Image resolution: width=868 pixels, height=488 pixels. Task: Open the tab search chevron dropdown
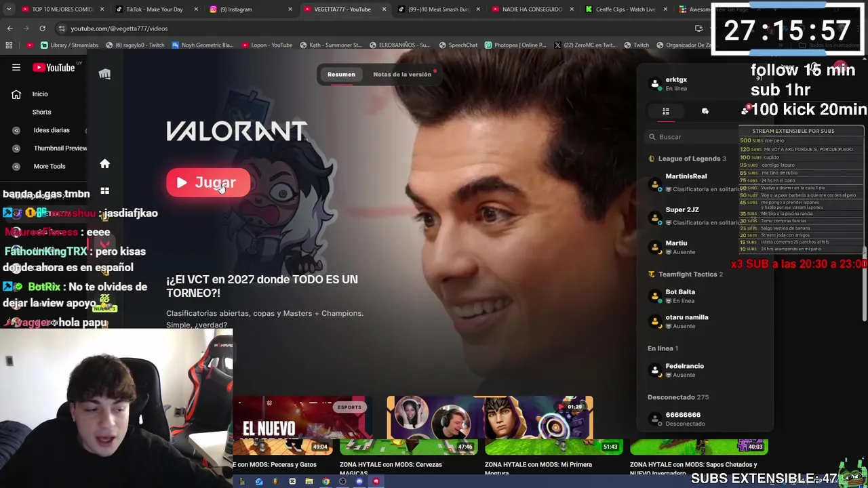[x=9, y=9]
